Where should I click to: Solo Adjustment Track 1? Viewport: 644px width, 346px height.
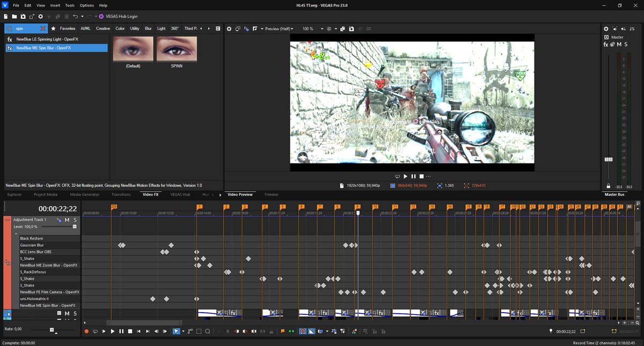75,220
